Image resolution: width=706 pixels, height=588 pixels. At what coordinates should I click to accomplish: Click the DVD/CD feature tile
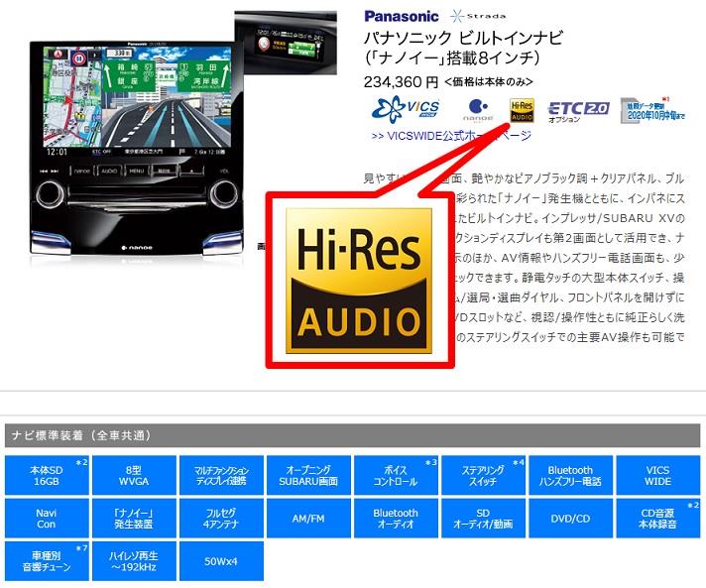(571, 519)
